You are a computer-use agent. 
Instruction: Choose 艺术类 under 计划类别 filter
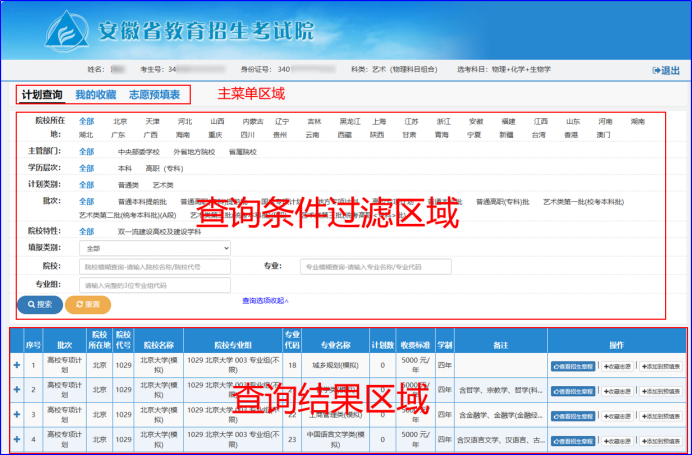click(x=162, y=185)
